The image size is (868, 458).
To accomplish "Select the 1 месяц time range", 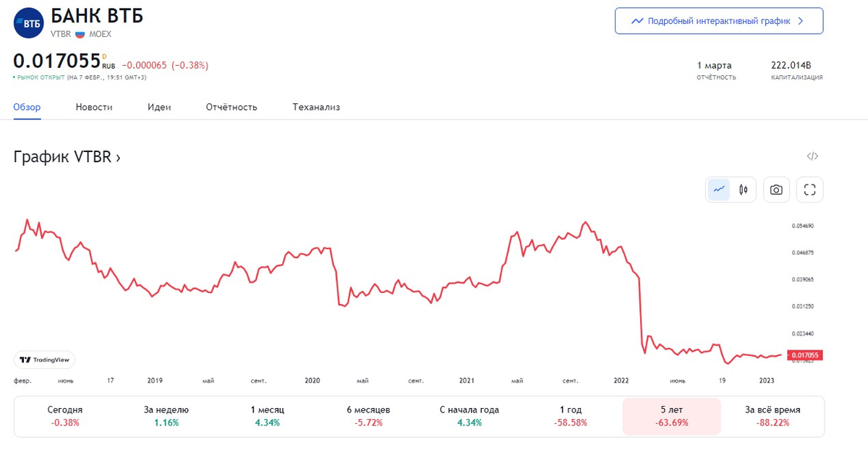I will (267, 416).
